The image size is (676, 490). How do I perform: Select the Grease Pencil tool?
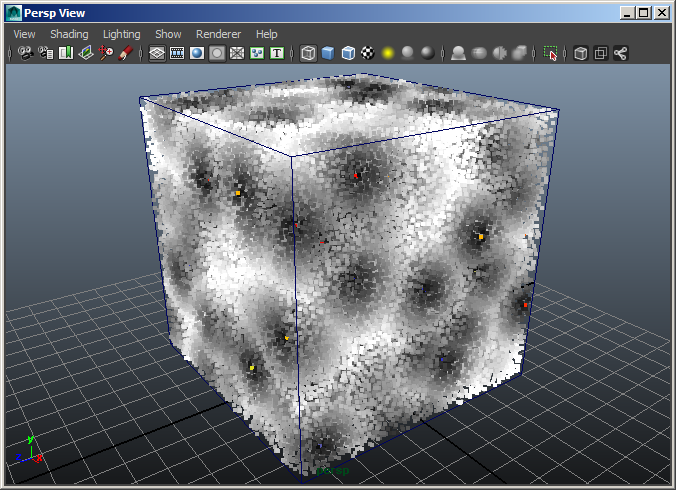[x=126, y=53]
